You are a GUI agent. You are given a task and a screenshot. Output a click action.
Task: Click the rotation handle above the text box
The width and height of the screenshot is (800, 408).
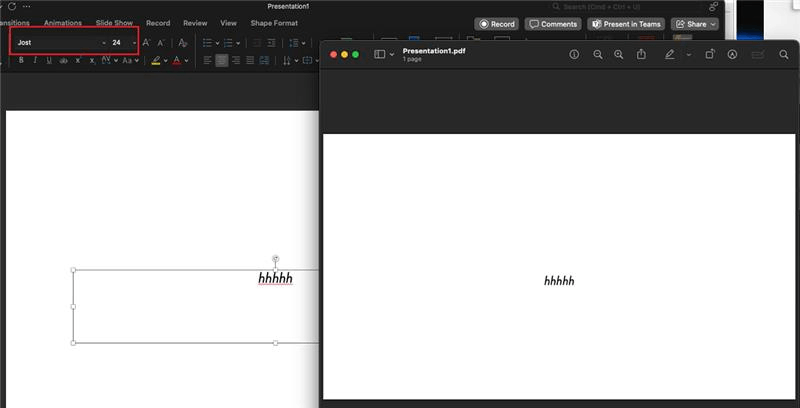point(276,259)
